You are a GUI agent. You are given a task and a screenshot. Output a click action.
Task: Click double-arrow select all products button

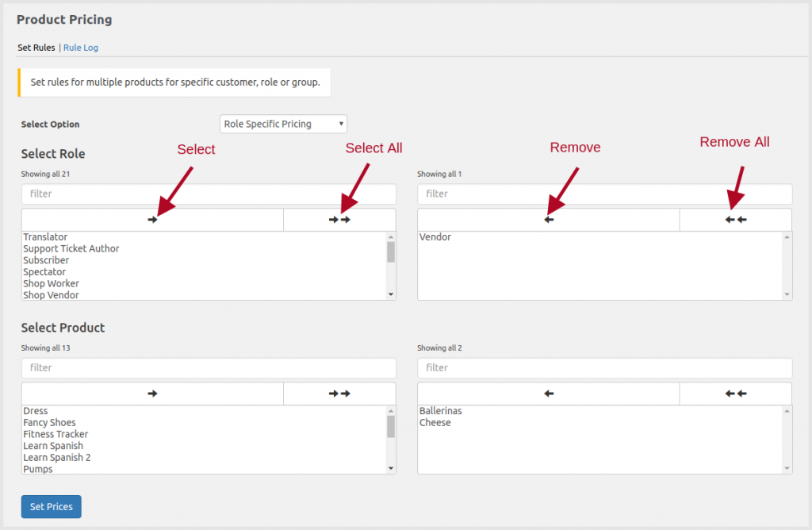[x=339, y=394]
